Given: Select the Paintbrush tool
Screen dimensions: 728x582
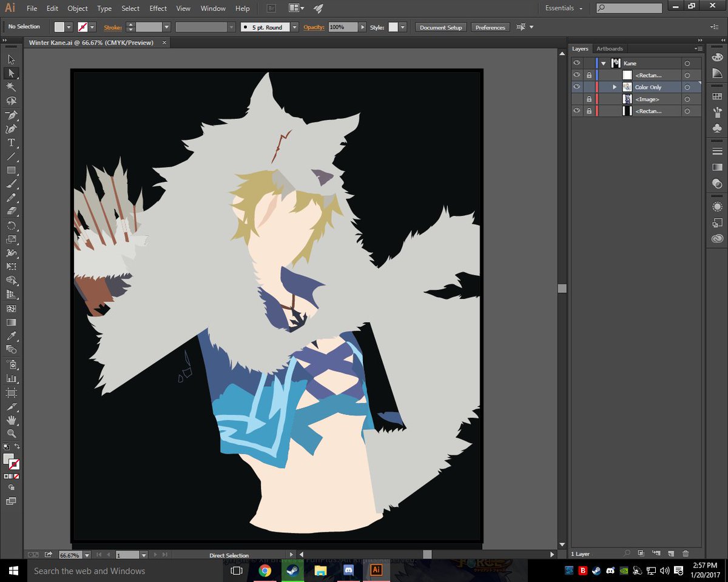Looking at the screenshot, I should click(11, 184).
